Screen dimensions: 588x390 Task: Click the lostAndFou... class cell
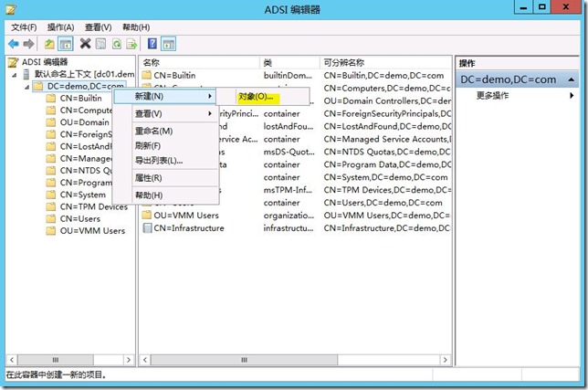289,126
